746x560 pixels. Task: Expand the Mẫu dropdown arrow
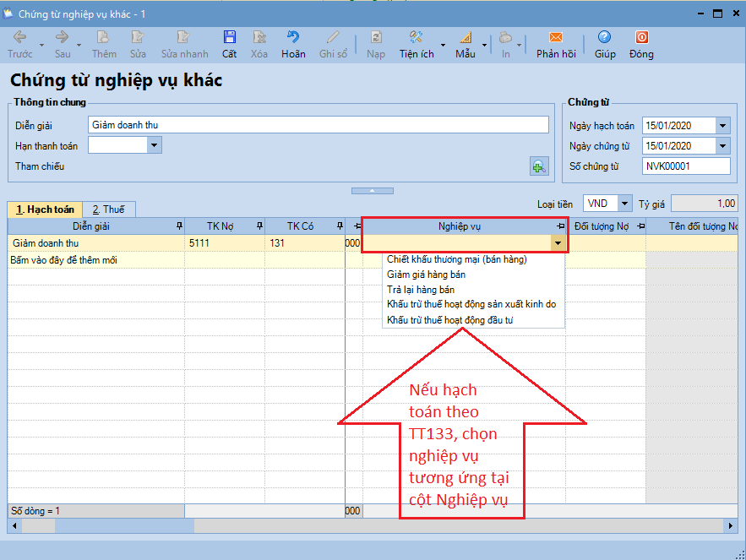pyautogui.click(x=484, y=46)
